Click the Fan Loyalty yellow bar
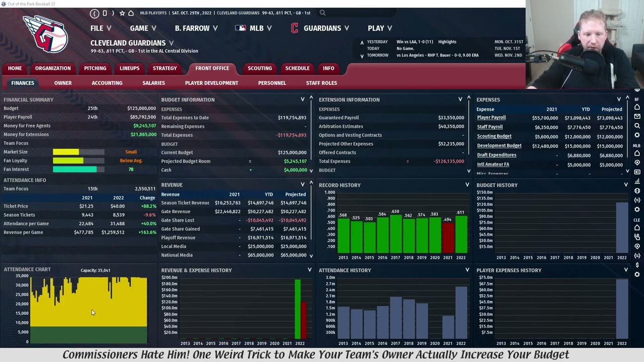The width and height of the screenshot is (644, 362). pyautogui.click(x=68, y=161)
